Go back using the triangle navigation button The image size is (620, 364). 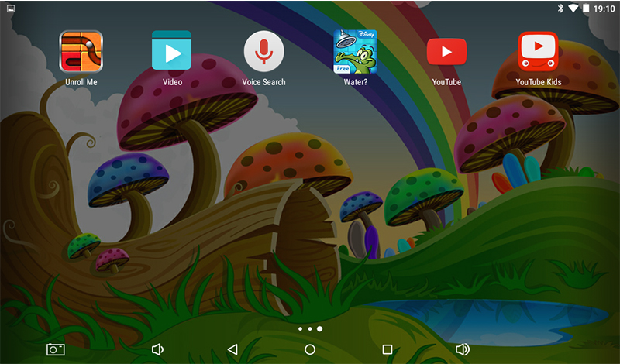tap(233, 349)
